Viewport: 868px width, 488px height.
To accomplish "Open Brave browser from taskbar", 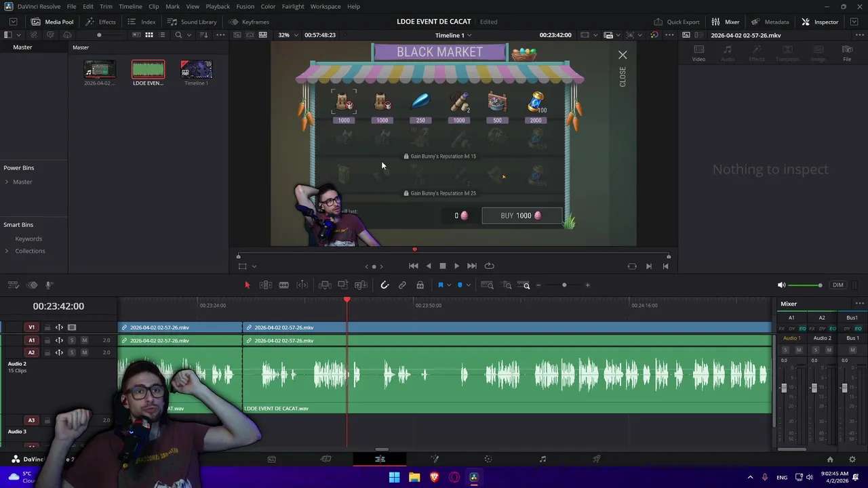I will 434,477.
